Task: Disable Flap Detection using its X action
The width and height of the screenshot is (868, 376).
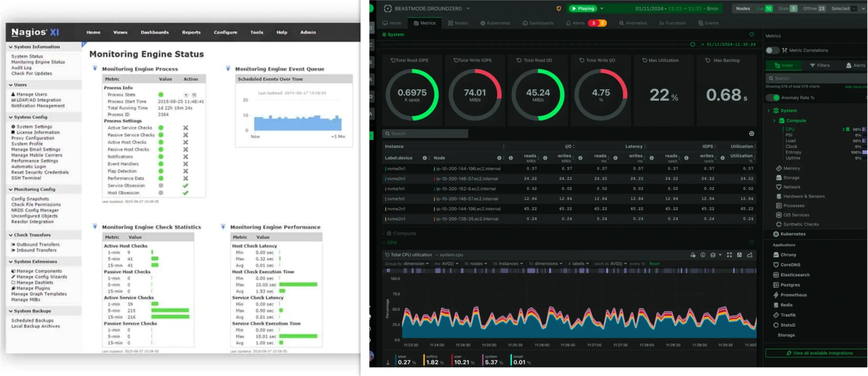Action: (x=185, y=171)
